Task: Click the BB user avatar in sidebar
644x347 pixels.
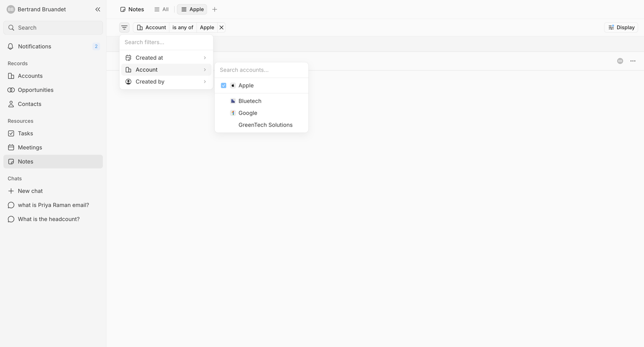Action: click(x=11, y=9)
